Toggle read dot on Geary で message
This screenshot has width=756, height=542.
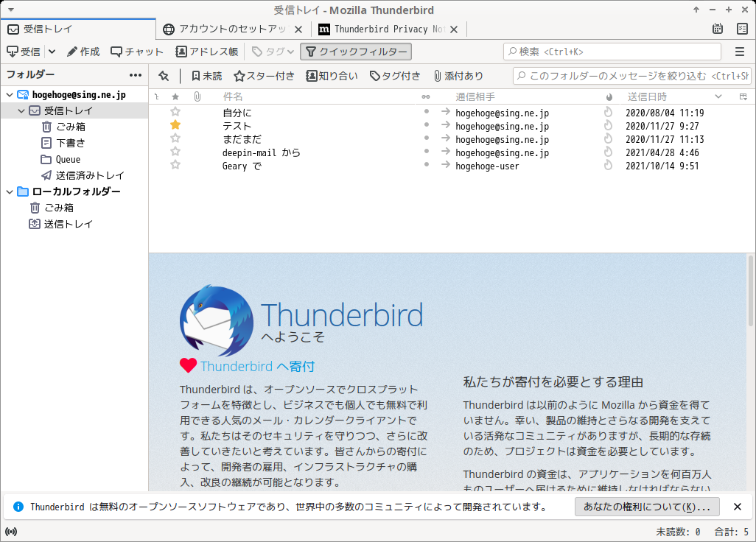click(x=426, y=165)
